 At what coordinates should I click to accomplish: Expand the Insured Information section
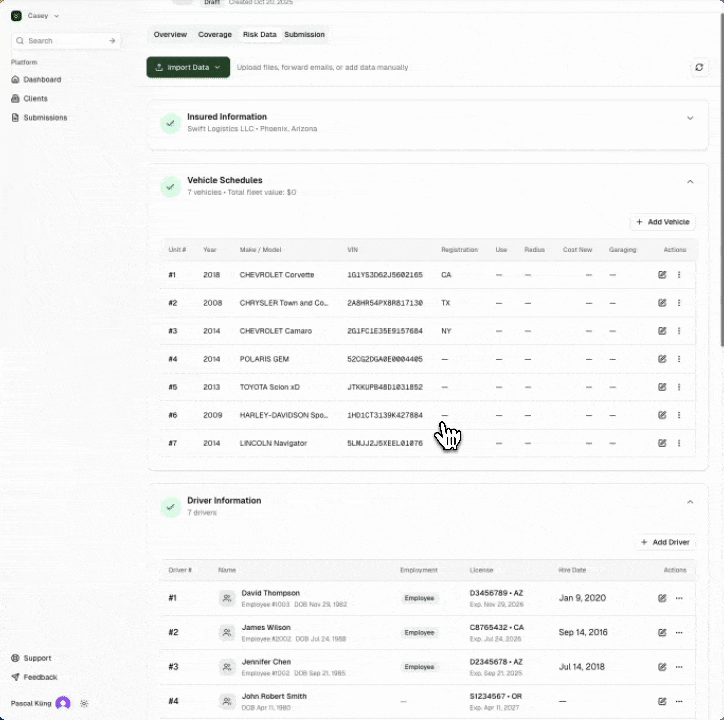(x=689, y=118)
